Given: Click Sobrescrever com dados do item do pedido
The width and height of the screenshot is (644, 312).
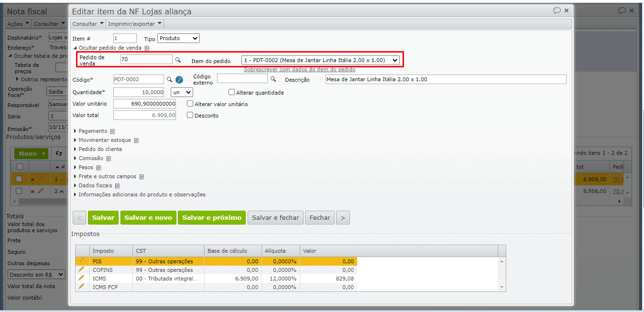Looking at the screenshot, I should click(299, 69).
